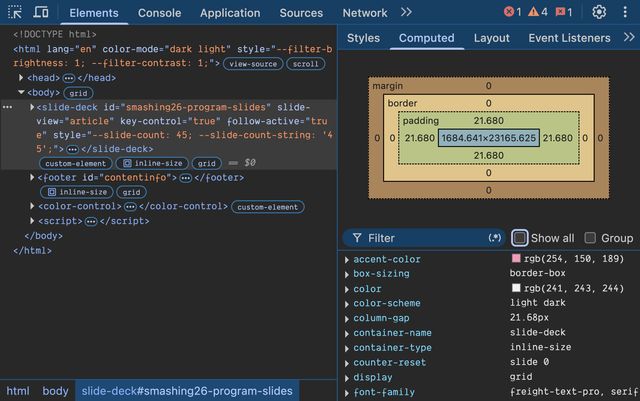640x401 pixels.
Task: Expand slide-deck ellipsis content
Action: point(72,149)
